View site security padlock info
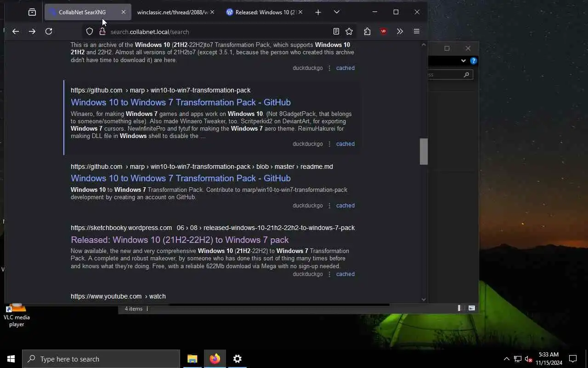Screen dimensions: 588x368 pyautogui.click(x=102, y=31)
